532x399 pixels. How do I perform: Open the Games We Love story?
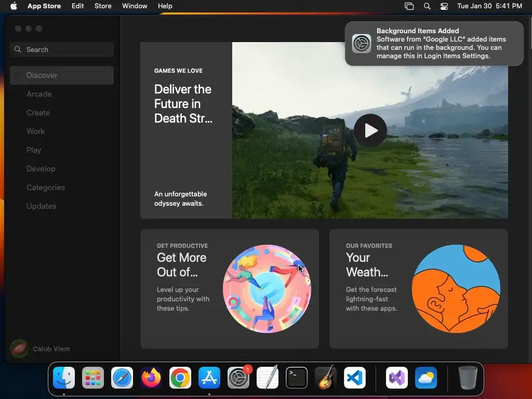[x=186, y=130]
